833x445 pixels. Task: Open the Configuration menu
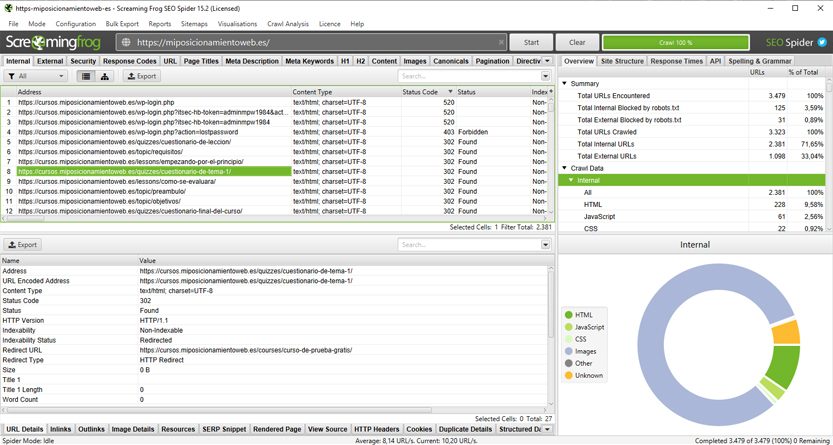coord(75,24)
